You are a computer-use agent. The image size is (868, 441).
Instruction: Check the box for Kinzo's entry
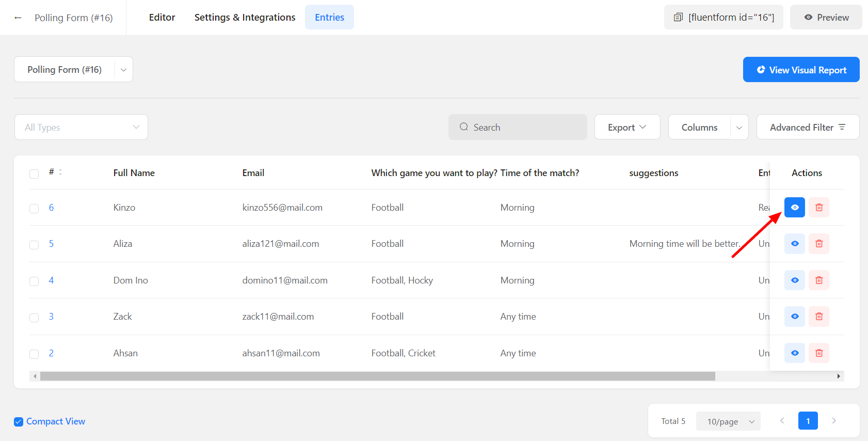pyautogui.click(x=34, y=209)
